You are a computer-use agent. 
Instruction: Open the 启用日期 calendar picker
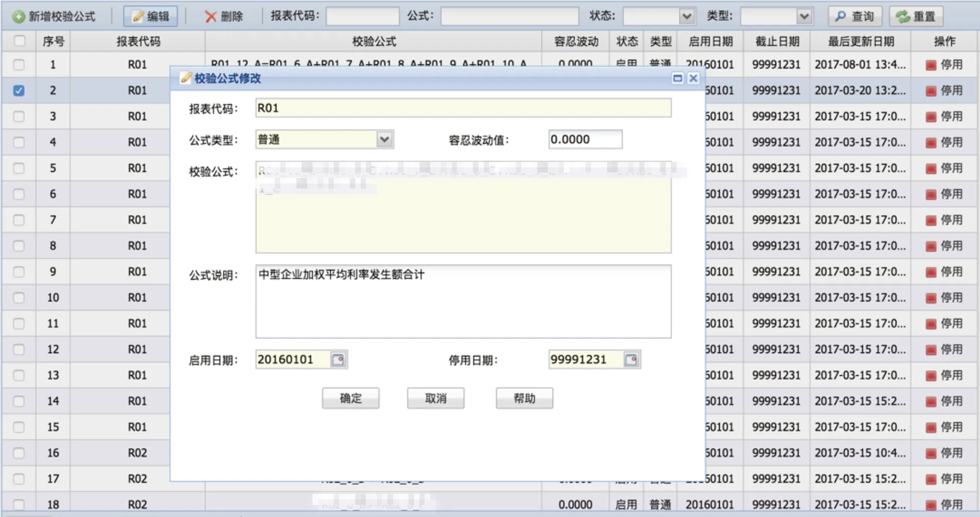coord(338,360)
